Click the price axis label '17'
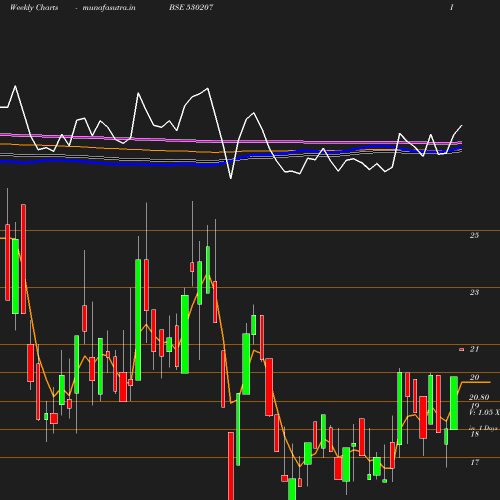Image resolution: width=500 pixels, height=500 pixels. [x=475, y=462]
